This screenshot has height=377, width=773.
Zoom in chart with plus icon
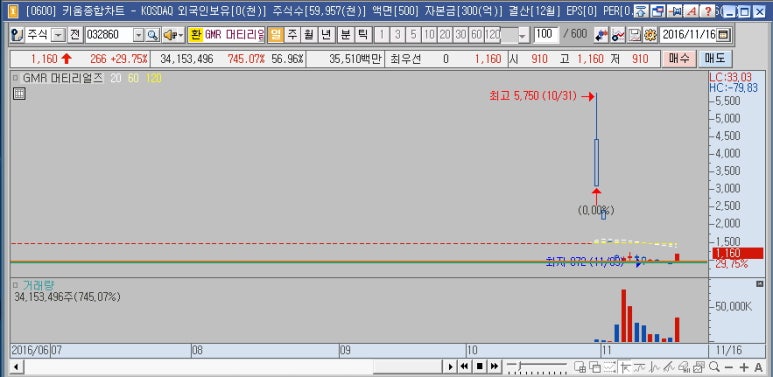tap(744, 367)
